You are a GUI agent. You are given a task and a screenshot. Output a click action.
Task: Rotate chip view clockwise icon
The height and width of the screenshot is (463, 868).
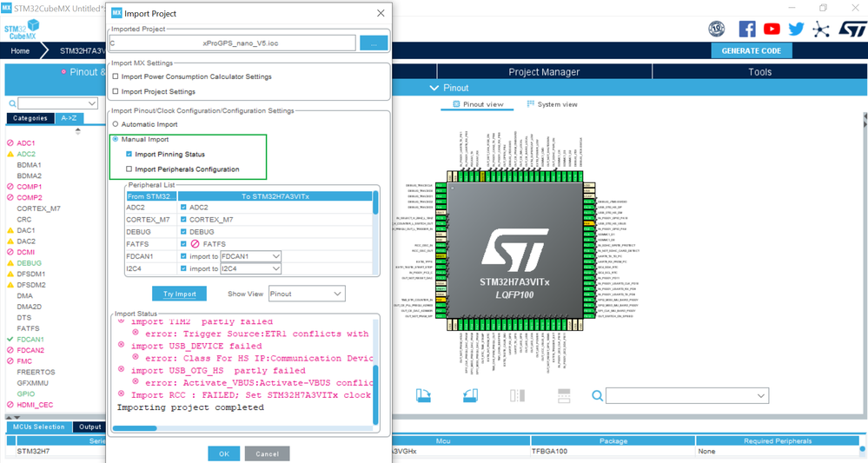click(423, 395)
